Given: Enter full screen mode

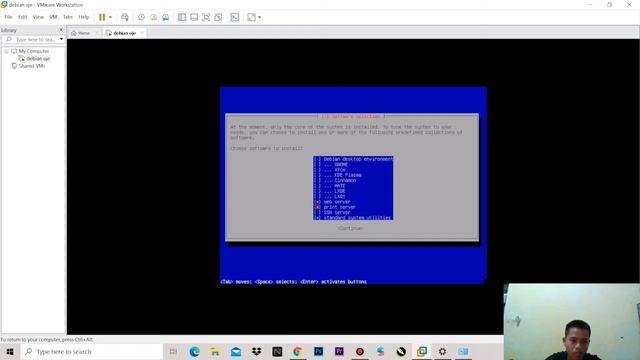Looking at the screenshot, I should click(206, 17).
